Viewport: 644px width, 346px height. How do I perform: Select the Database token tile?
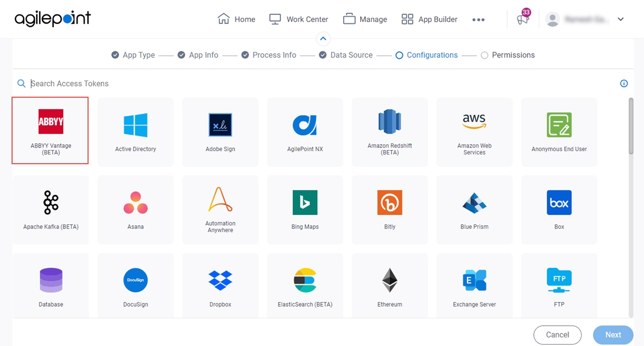click(51, 286)
